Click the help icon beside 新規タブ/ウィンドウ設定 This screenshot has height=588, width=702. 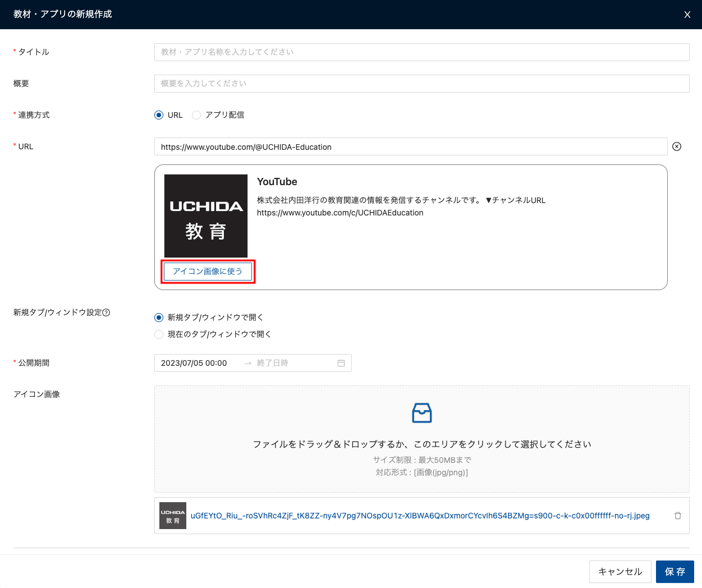pos(106,313)
